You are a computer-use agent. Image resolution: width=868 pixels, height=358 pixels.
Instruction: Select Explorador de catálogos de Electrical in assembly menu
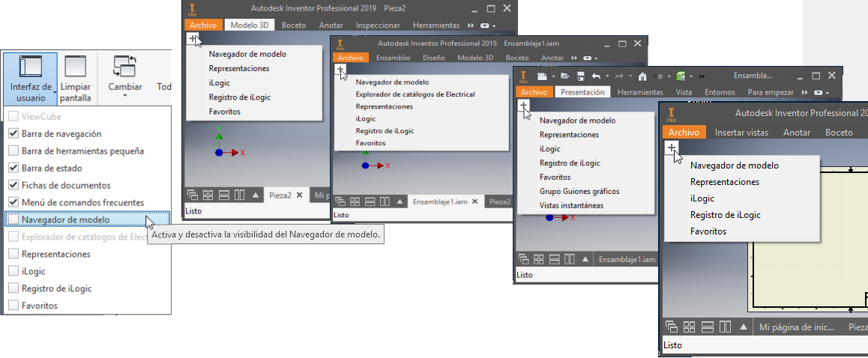tap(415, 94)
